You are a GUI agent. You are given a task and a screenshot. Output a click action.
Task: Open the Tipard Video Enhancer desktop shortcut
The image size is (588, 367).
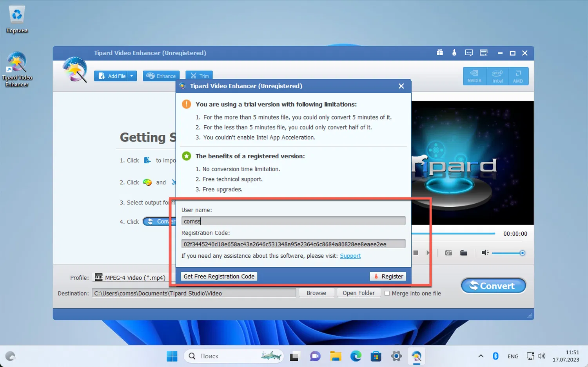click(17, 69)
